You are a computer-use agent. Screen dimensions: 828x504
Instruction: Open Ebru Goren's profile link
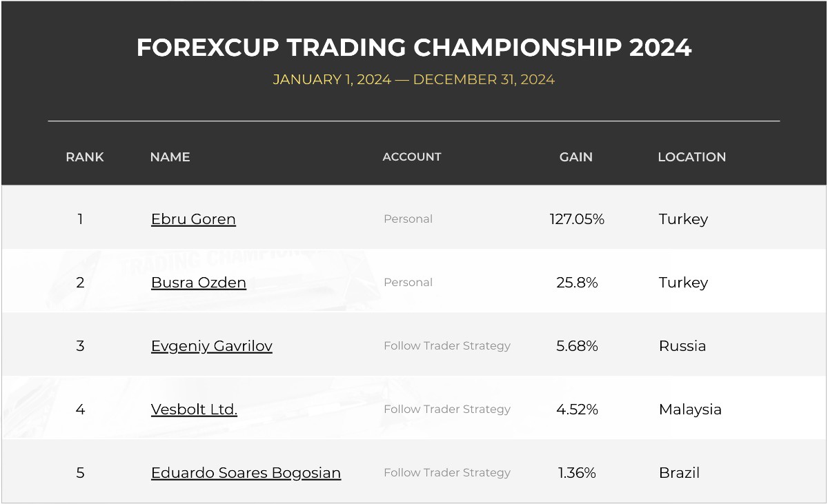[x=193, y=219]
